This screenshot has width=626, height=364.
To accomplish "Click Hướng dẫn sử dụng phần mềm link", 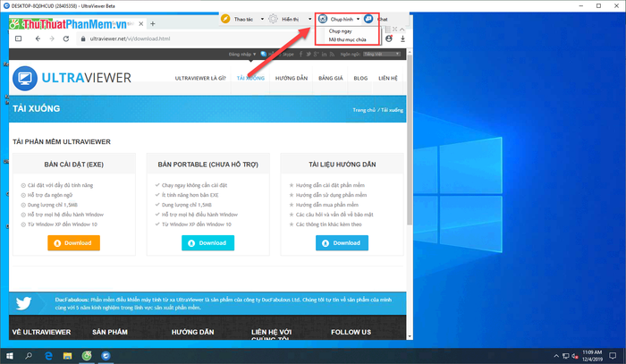I will click(x=331, y=195).
